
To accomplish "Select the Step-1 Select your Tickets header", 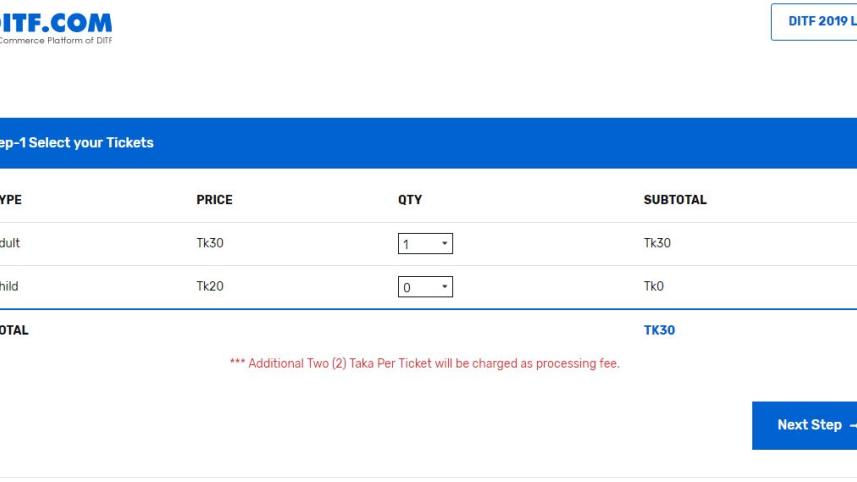I will tap(78, 143).
